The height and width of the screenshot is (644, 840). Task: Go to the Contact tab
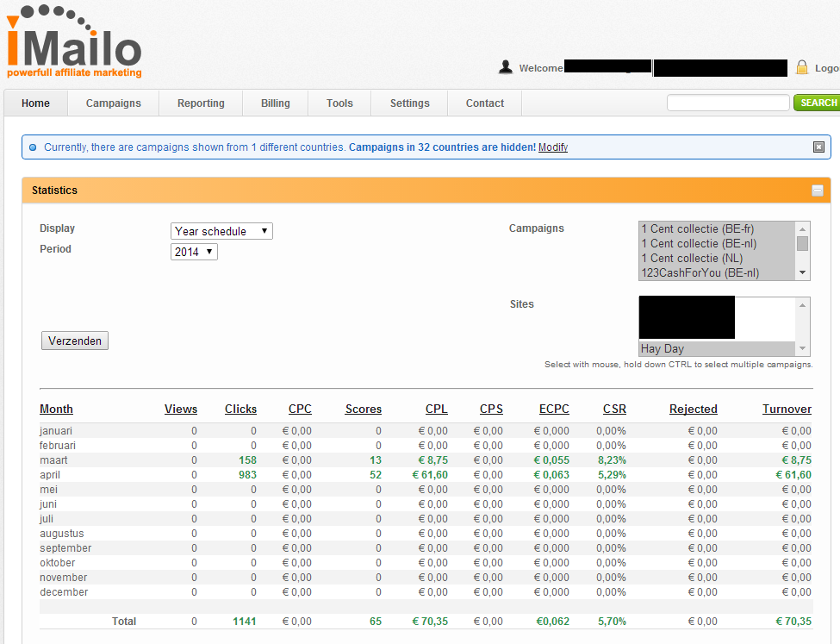485,103
